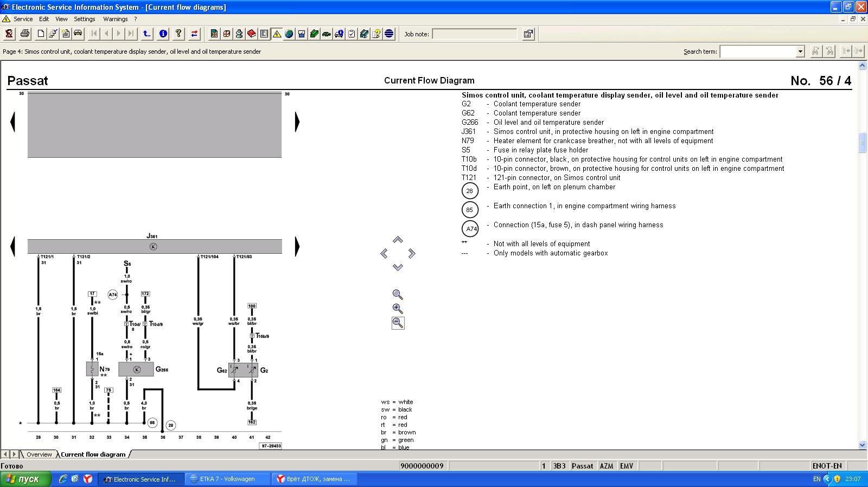
Task: Click the job note edit icon
Action: tap(528, 34)
